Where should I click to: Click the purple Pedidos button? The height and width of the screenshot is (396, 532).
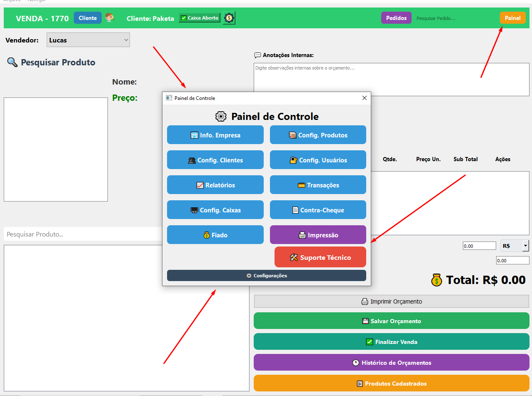coord(396,18)
